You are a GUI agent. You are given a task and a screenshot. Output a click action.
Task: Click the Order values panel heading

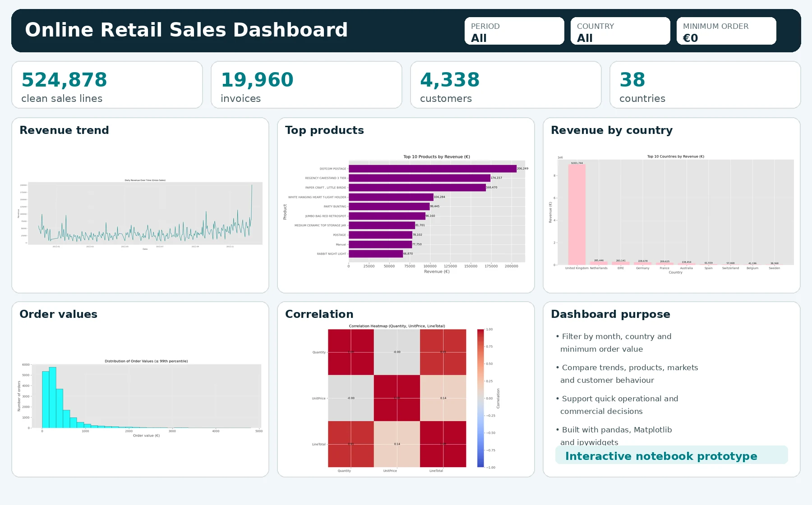[x=58, y=314]
